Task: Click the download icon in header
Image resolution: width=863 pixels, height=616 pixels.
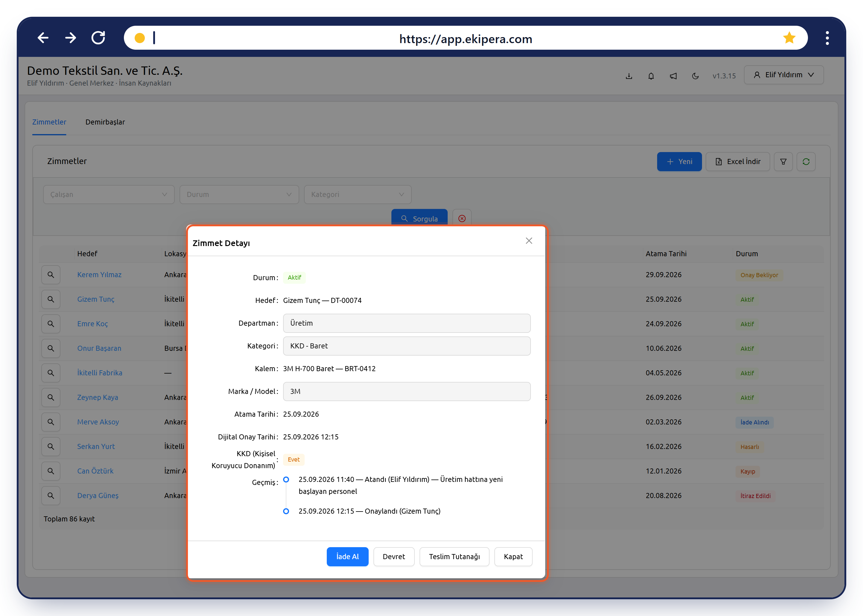Action: coord(629,76)
